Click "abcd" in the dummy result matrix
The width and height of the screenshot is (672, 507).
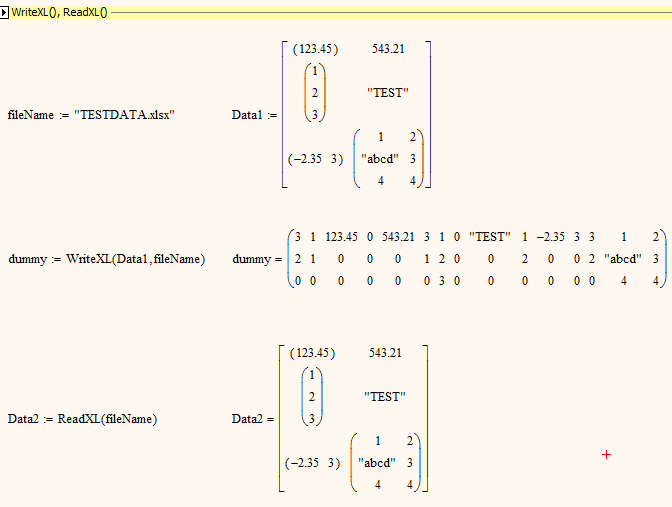(x=623, y=259)
